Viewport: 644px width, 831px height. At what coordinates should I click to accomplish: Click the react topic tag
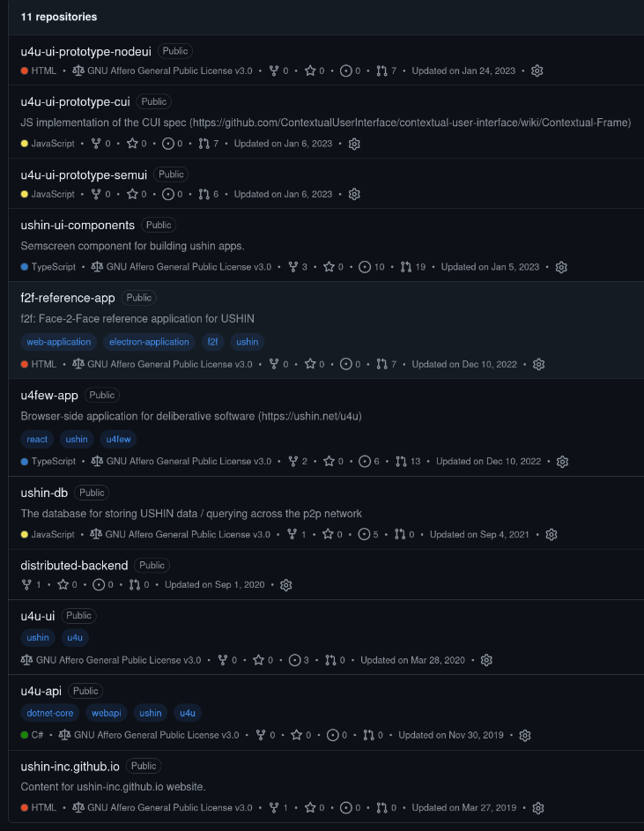[37, 439]
